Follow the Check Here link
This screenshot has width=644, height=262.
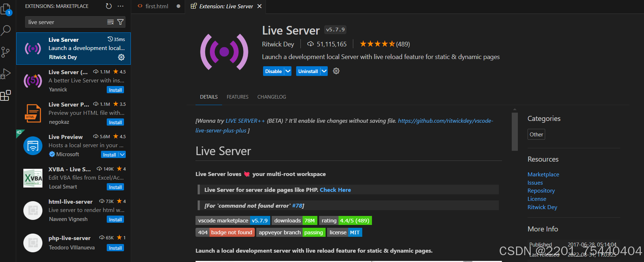(335, 190)
